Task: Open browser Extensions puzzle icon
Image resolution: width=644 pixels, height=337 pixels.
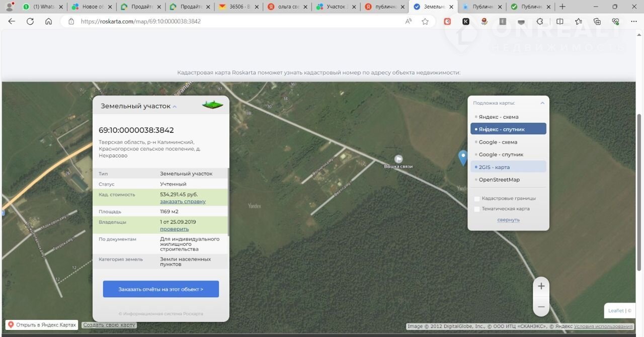Action: coord(540,22)
